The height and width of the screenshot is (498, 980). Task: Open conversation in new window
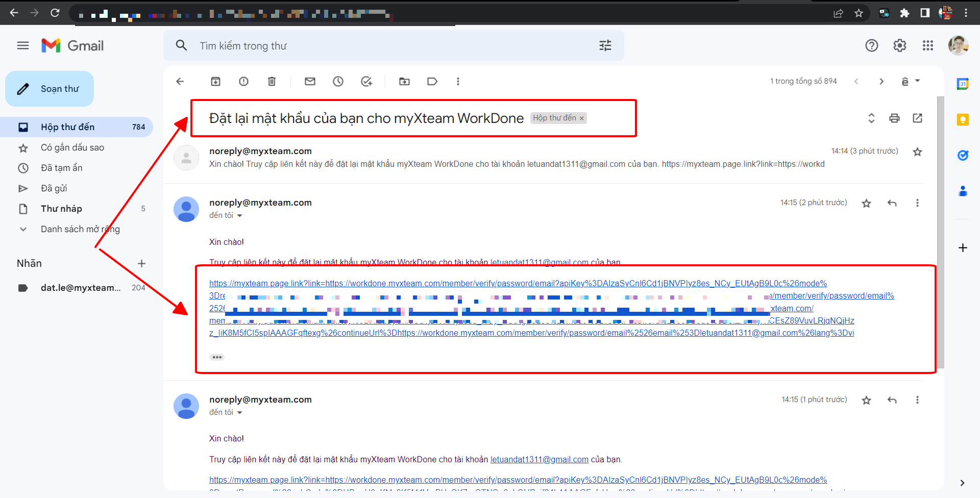(917, 118)
